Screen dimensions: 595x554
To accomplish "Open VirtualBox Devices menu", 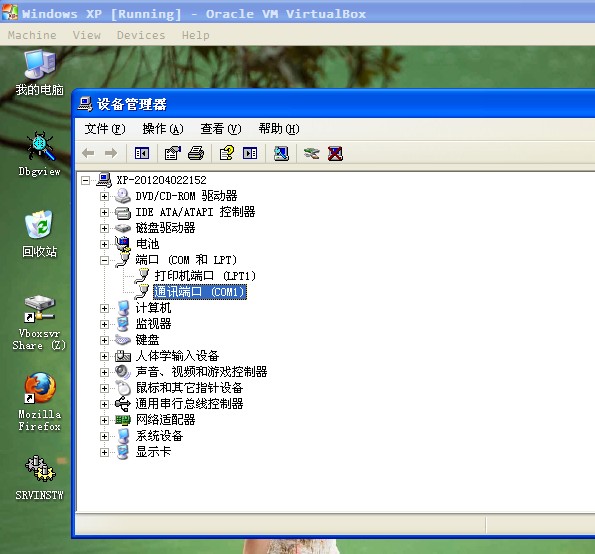I will (141, 35).
